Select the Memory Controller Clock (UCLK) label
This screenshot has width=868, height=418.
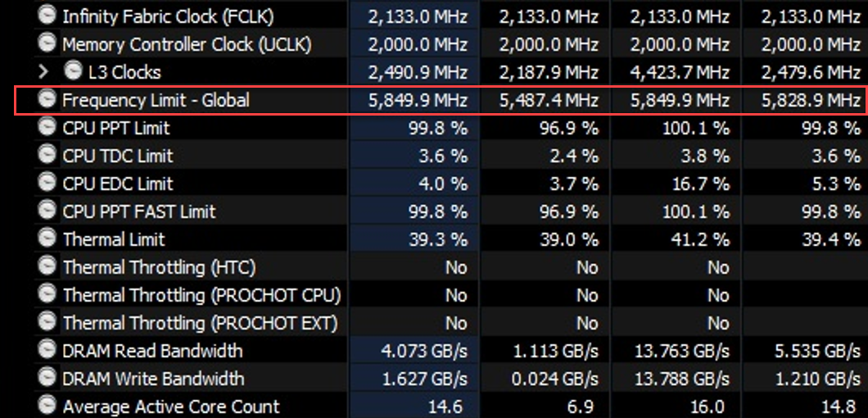(187, 44)
